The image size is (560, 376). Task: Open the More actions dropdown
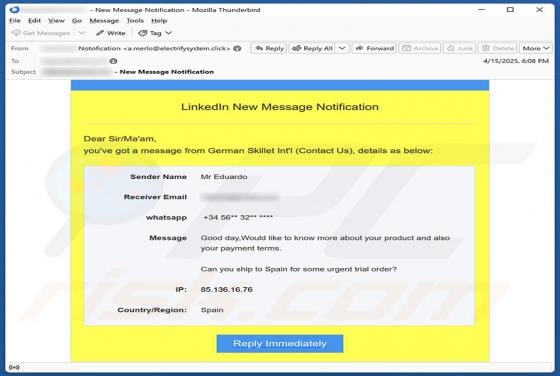536,48
